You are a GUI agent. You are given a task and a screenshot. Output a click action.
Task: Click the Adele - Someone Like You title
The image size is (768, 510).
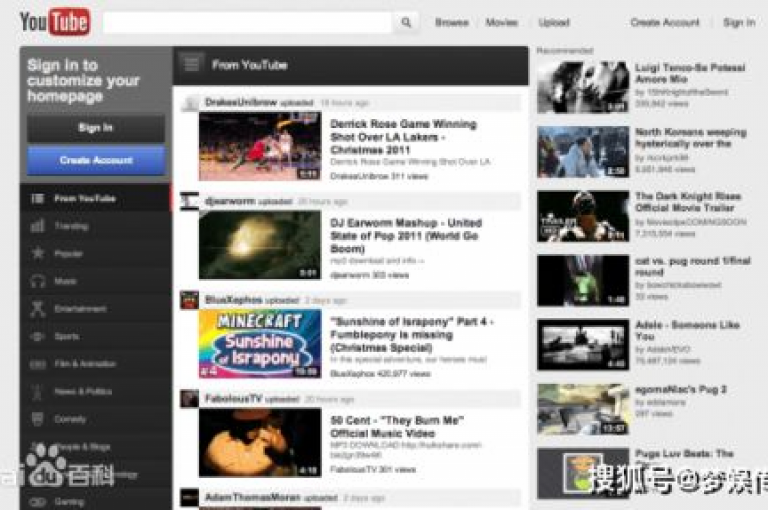[x=687, y=331]
